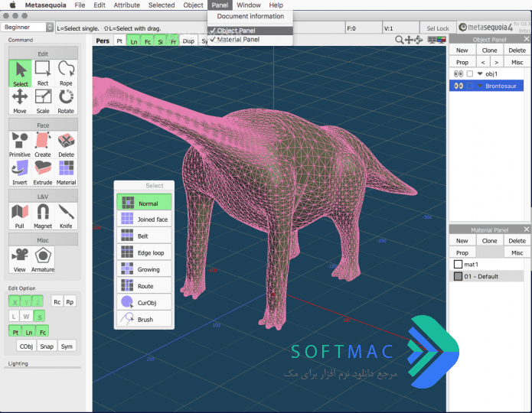The width and height of the screenshot is (532, 413).
Task: Open the View camera tool
Action: 20,260
